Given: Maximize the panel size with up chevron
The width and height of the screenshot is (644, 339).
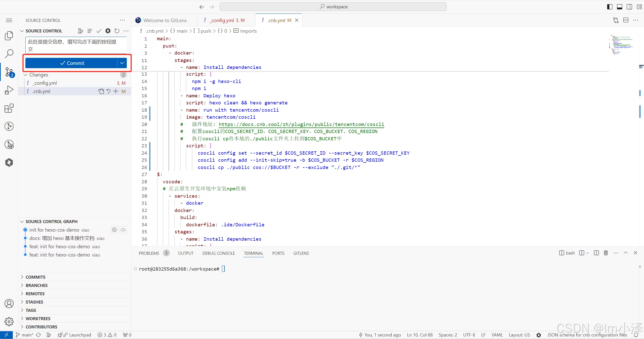Looking at the screenshot, I should 626,253.
